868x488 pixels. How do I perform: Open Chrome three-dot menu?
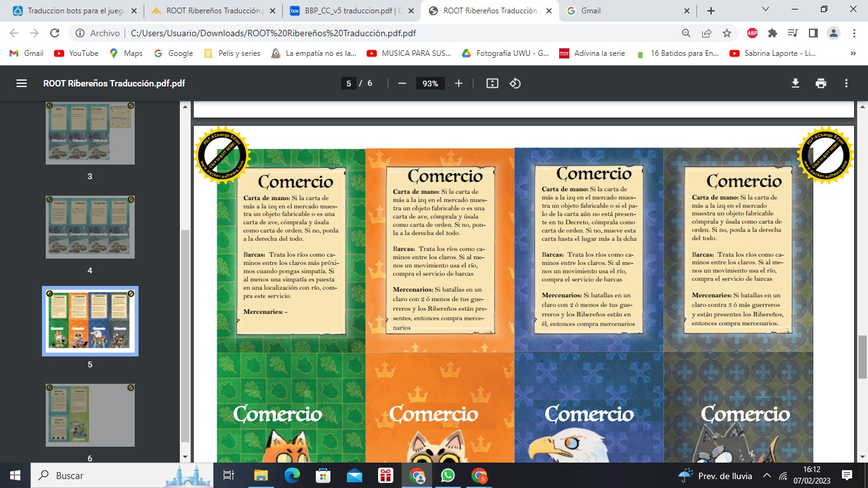(x=853, y=33)
